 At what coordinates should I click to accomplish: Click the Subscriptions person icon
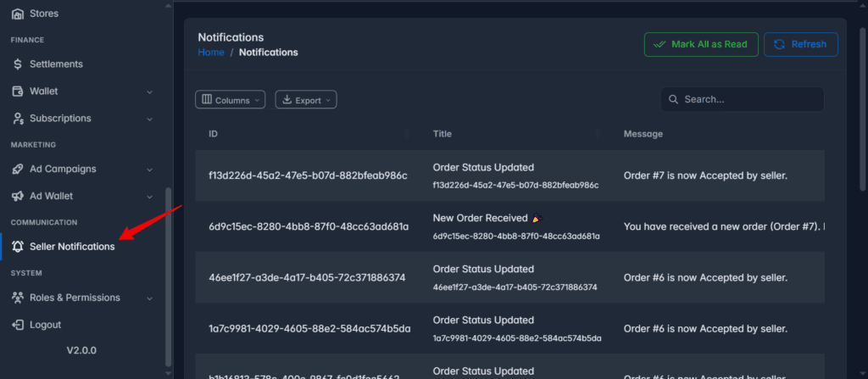coord(18,119)
